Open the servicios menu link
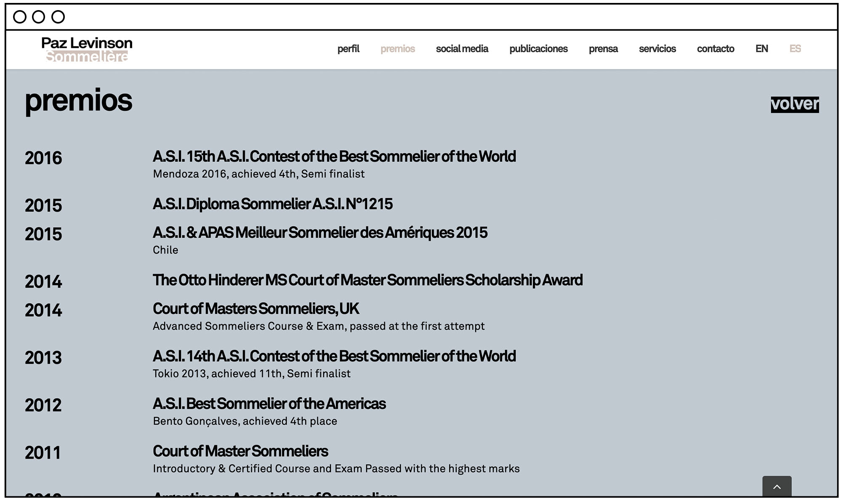Screen dimensions: 842x504 pyautogui.click(x=657, y=49)
